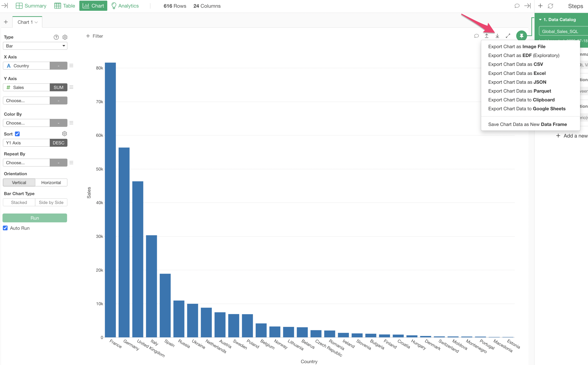The width and height of the screenshot is (588, 365).
Task: Choose a second Y Axis column
Action: (x=26, y=101)
